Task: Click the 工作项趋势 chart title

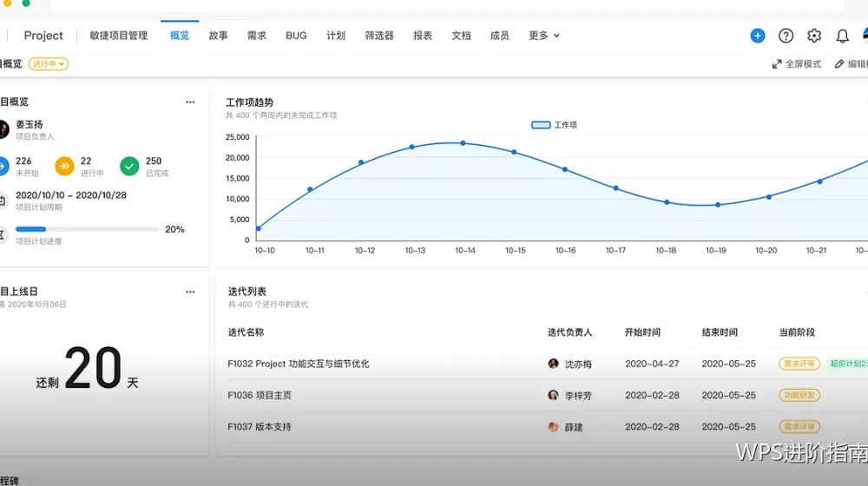Action: (250, 102)
